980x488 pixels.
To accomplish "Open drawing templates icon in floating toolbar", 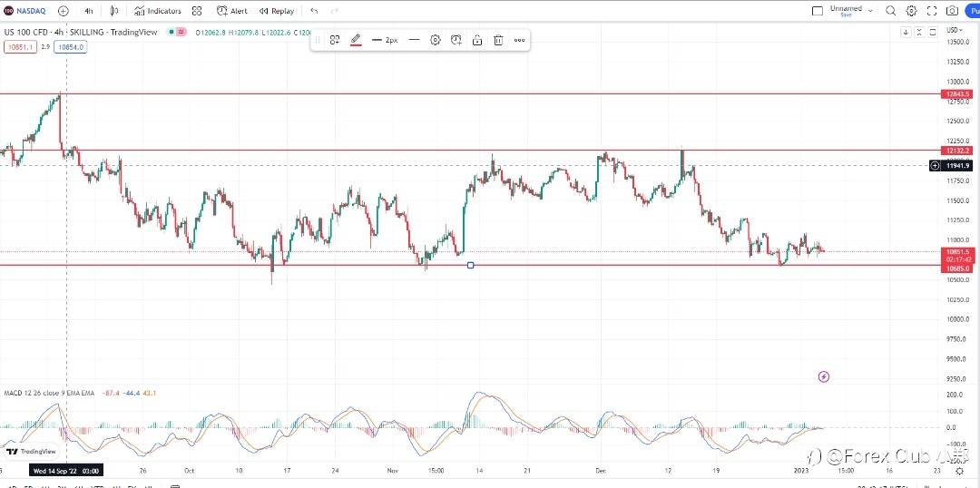I will tap(334, 40).
